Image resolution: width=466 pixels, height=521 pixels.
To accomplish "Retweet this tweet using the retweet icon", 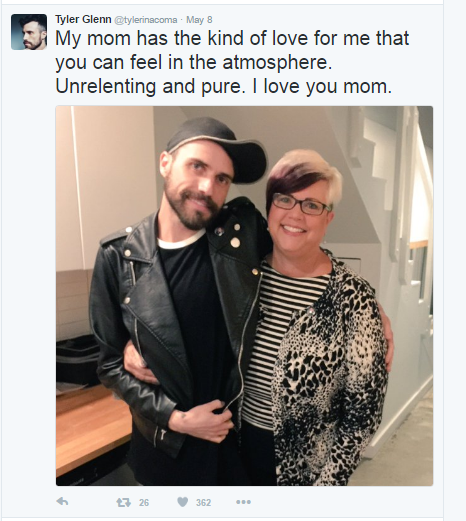I will coord(123,502).
